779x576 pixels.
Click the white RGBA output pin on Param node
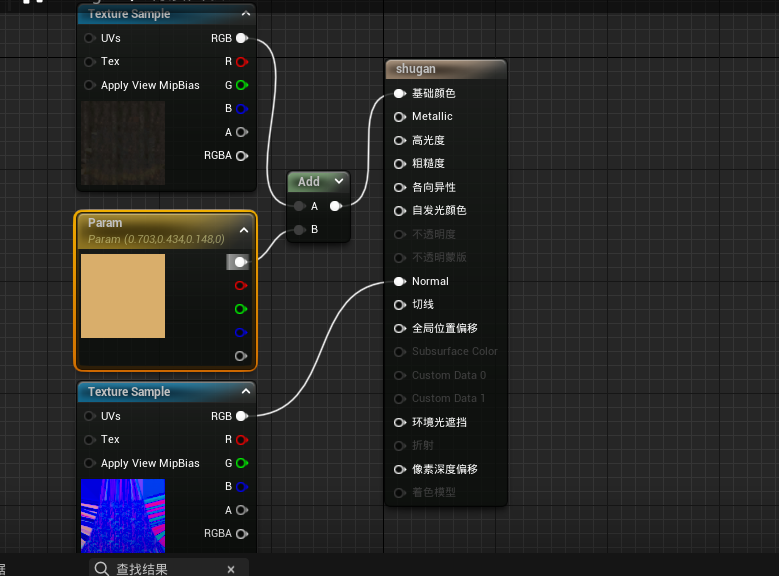(x=240, y=262)
